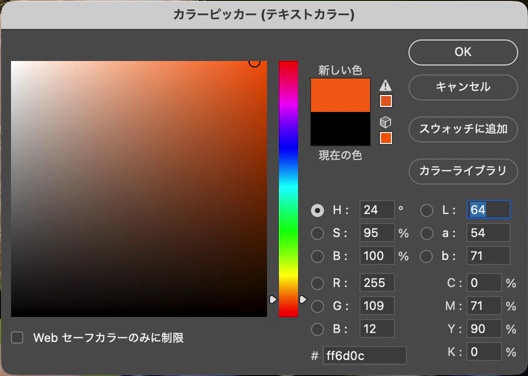This screenshot has width=528, height=376.
Task: Click the Y yellow field showing 90
Action: point(484,329)
